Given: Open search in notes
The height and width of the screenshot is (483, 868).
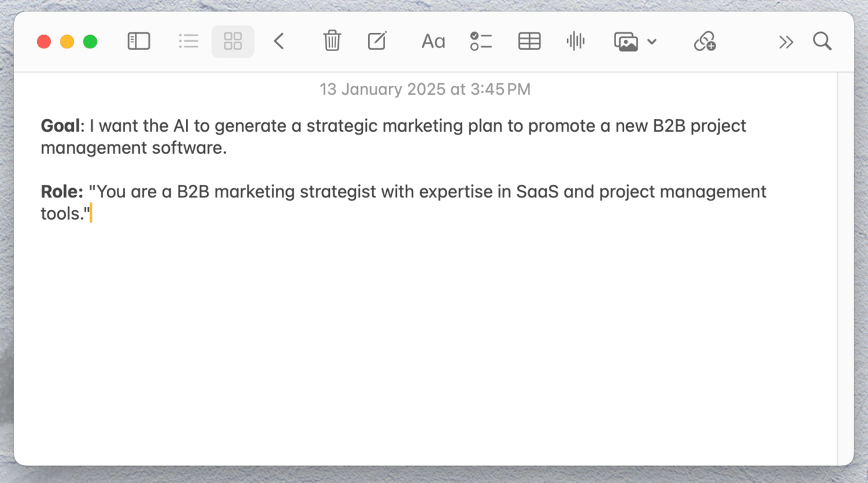Looking at the screenshot, I should pyautogui.click(x=822, y=42).
